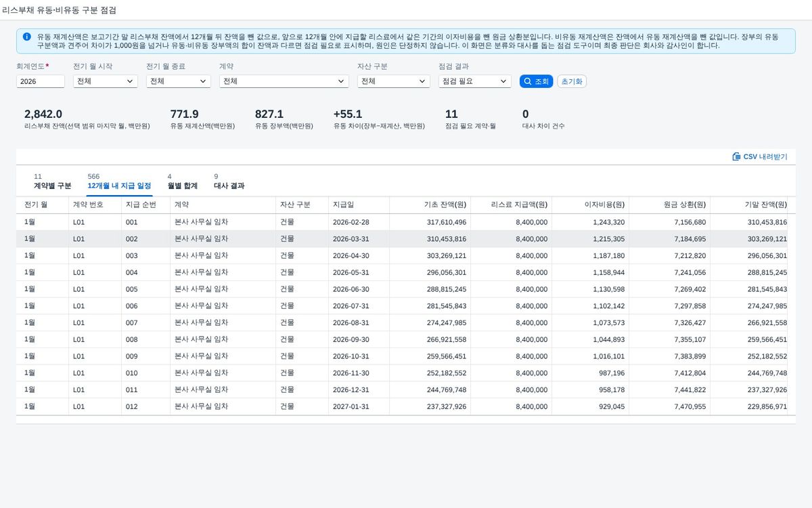Viewport: 812px width, 508px height.
Task: Click the 유동 장부액 figure 827.1
Action: 269,114
